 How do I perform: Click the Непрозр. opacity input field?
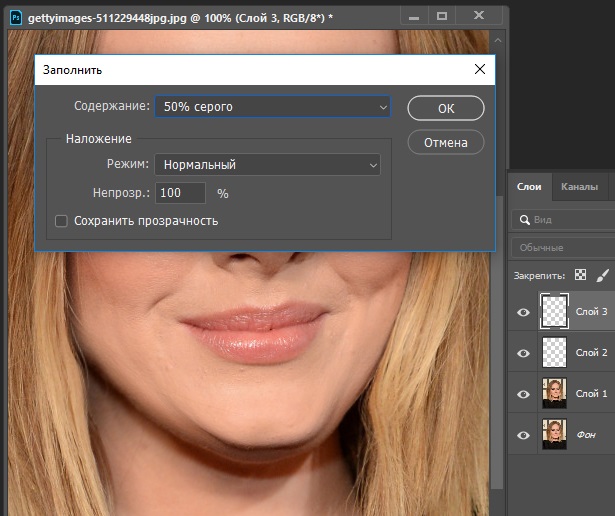[180, 192]
